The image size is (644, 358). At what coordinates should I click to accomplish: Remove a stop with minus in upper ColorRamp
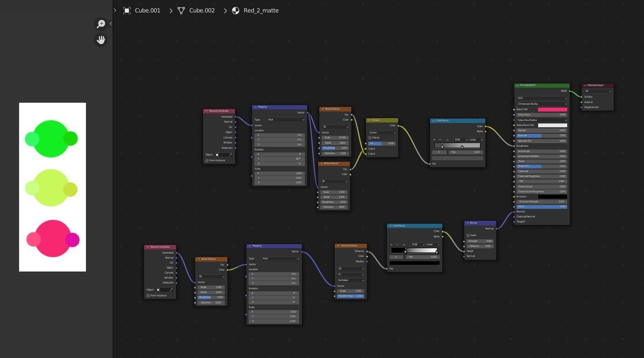440,140
